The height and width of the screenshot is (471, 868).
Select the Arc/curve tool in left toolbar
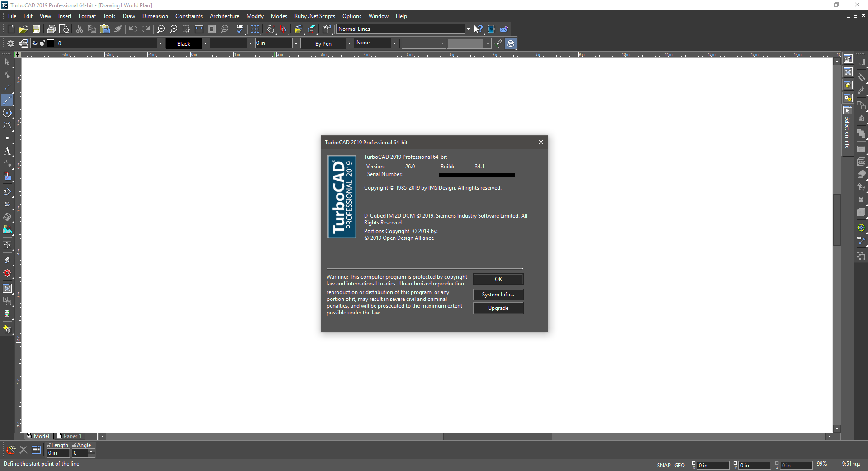7,125
